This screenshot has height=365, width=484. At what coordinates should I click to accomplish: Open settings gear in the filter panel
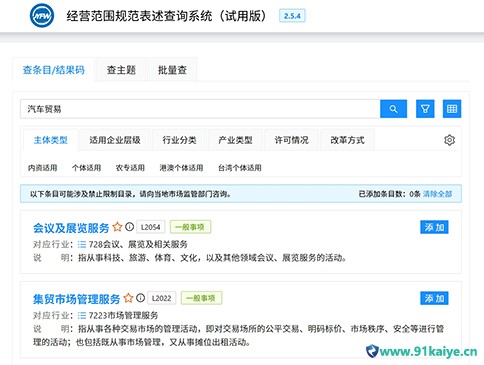tap(449, 140)
